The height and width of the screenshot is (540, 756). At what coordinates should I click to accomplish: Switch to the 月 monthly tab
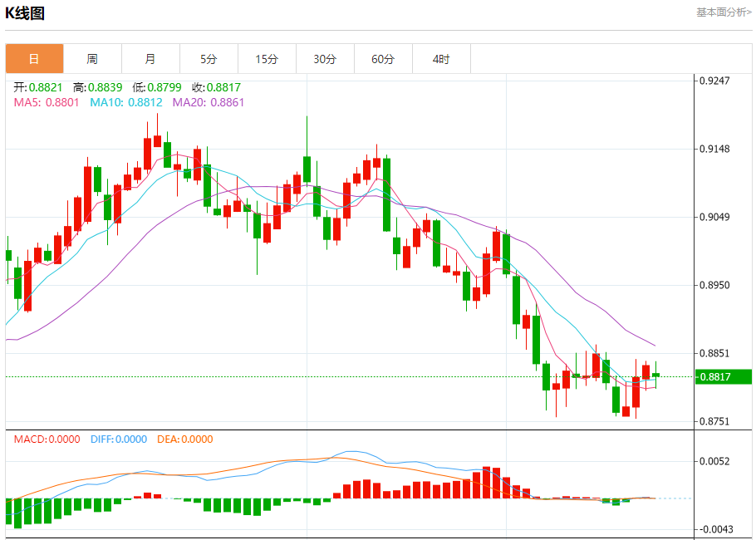click(151, 59)
